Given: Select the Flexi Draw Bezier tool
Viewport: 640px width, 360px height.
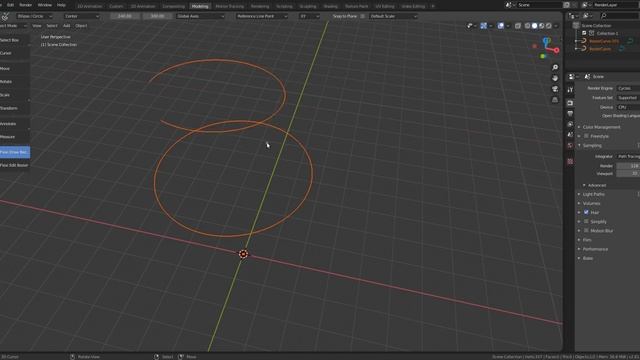Looking at the screenshot, I should point(15,152).
